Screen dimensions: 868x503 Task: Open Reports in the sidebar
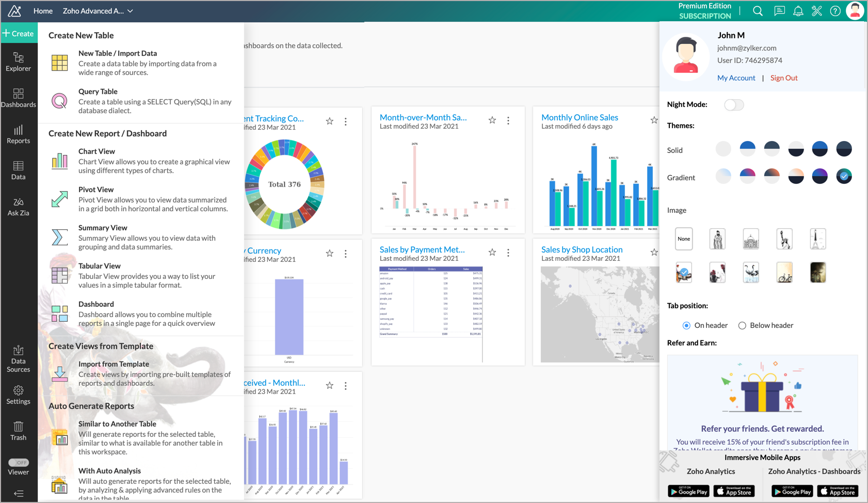coord(19,134)
